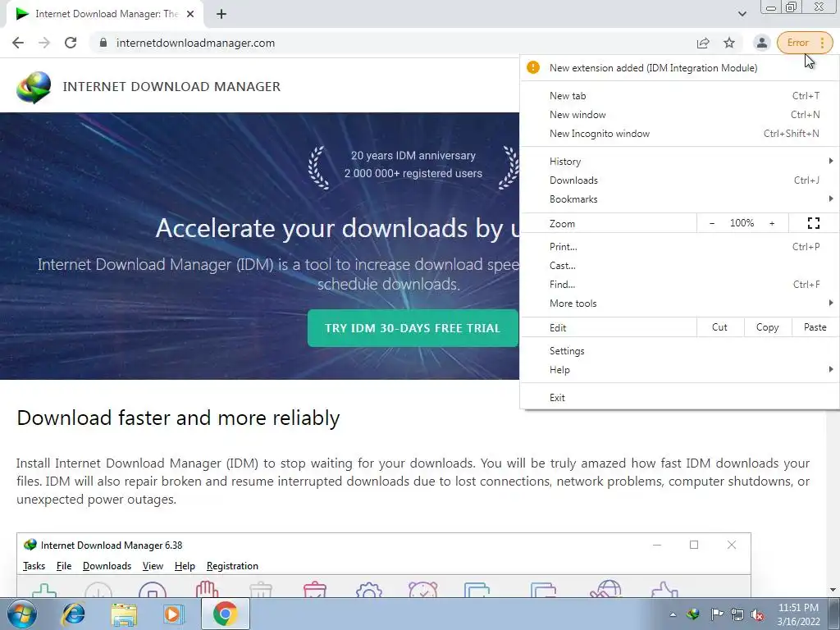The height and width of the screenshot is (630, 840).
Task: Click the Error menu button
Action: [805, 43]
